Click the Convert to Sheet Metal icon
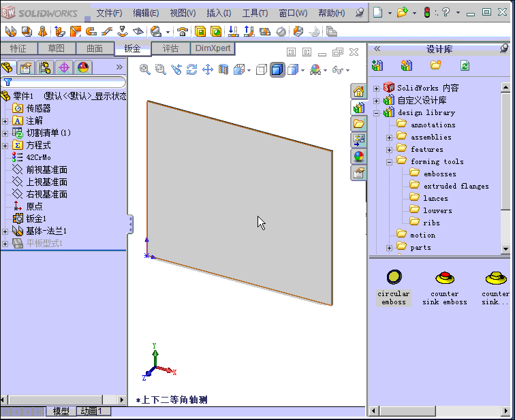 click(x=27, y=31)
